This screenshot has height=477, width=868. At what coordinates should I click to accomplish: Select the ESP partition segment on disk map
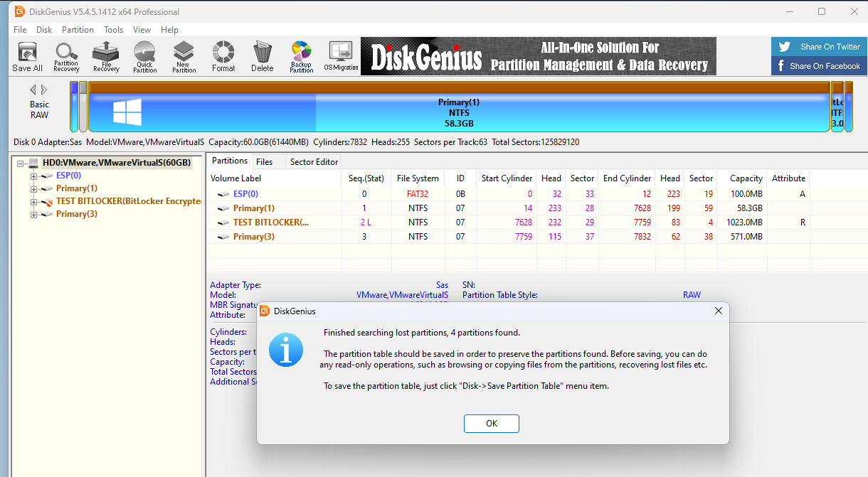point(74,107)
